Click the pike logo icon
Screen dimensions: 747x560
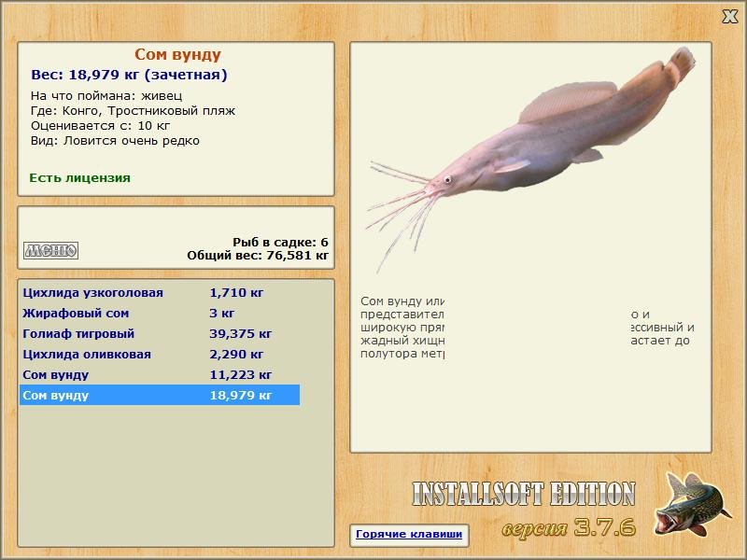[x=692, y=505]
